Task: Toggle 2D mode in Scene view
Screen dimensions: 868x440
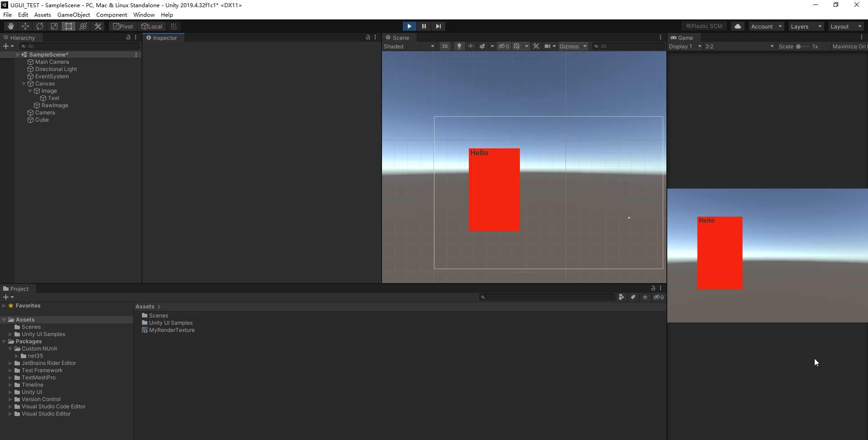Action: (445, 46)
